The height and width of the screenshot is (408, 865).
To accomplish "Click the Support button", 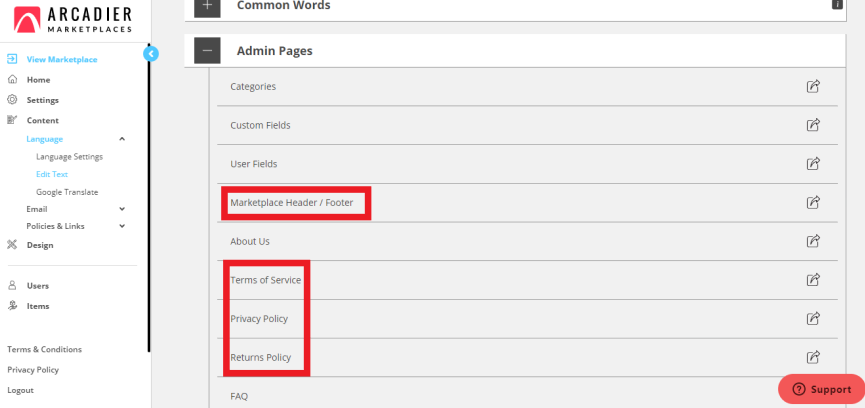I will 822,389.
